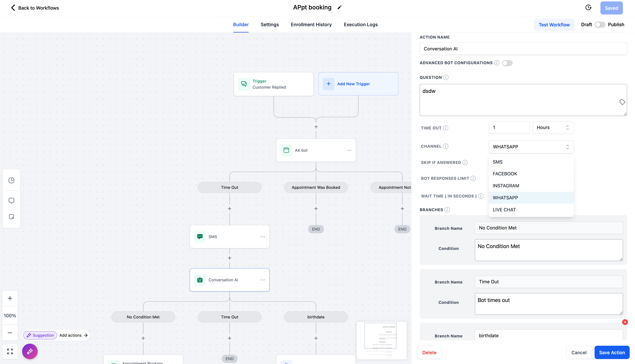635x364 pixels.
Task: Click the fullscreen expand canvas icon
Action: tap(10, 351)
